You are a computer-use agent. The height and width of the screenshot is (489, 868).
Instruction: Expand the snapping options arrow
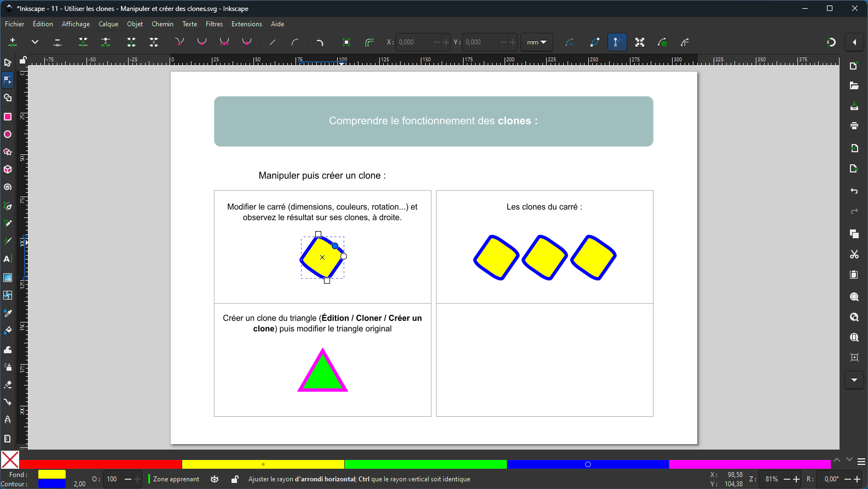point(854,42)
